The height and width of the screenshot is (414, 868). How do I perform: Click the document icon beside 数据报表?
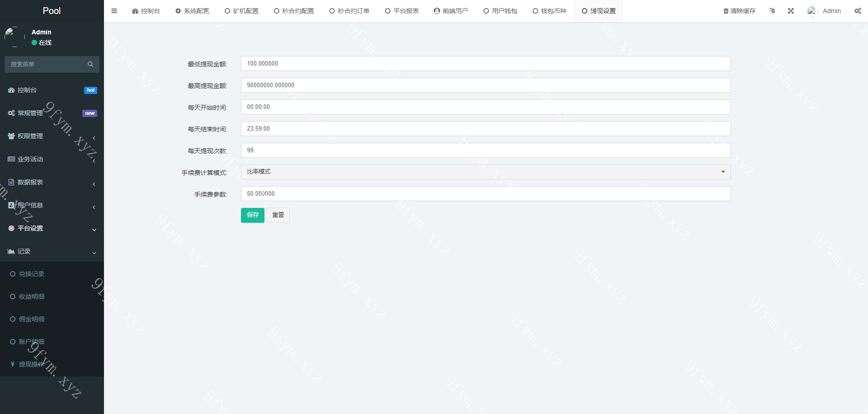[x=11, y=182]
